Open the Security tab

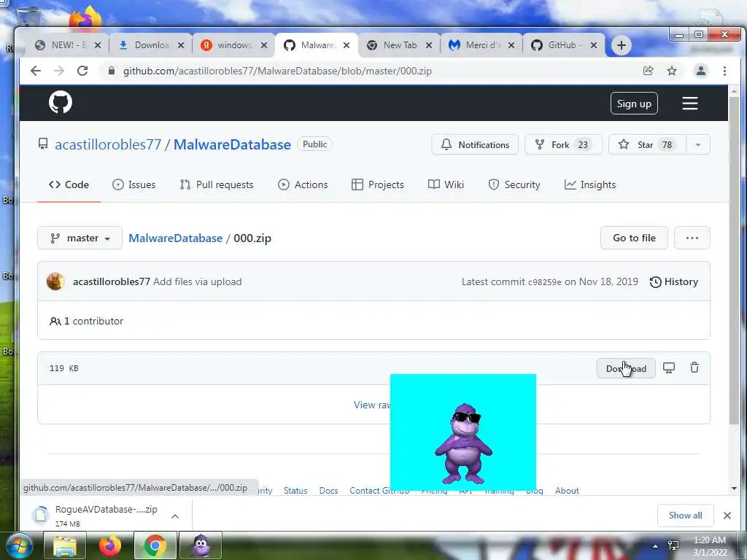coord(514,184)
